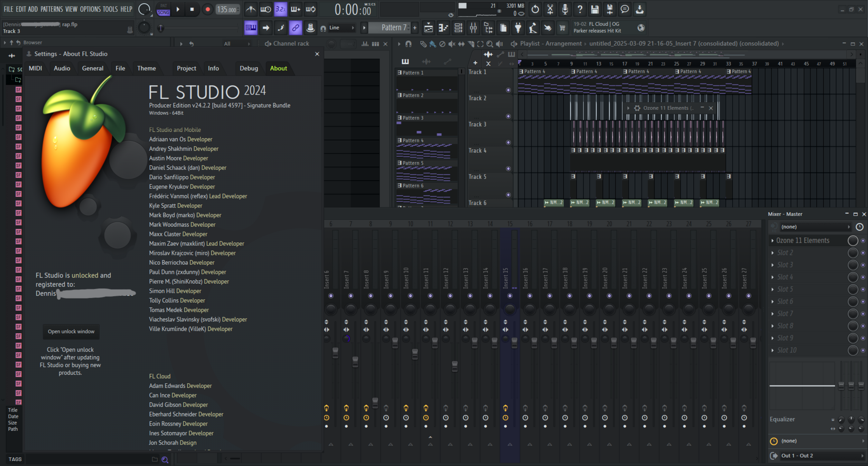
Task: Switch to the Theme settings tab
Action: [x=147, y=68]
